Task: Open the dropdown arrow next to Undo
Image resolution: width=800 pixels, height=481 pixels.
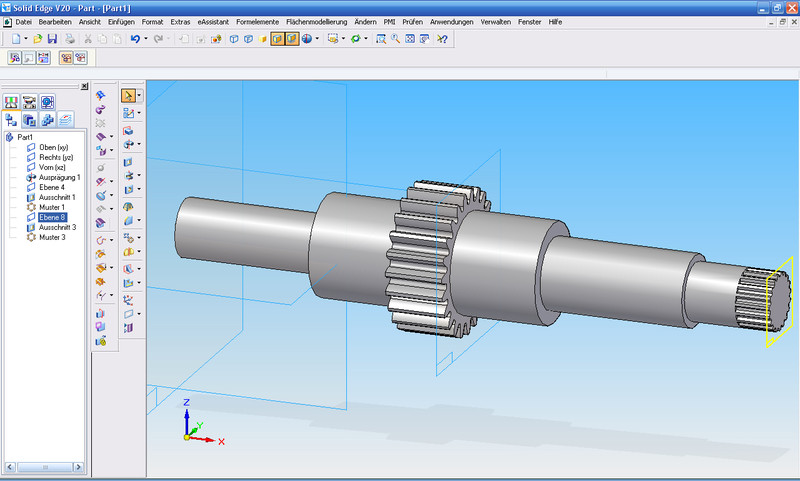Action: click(x=146, y=39)
